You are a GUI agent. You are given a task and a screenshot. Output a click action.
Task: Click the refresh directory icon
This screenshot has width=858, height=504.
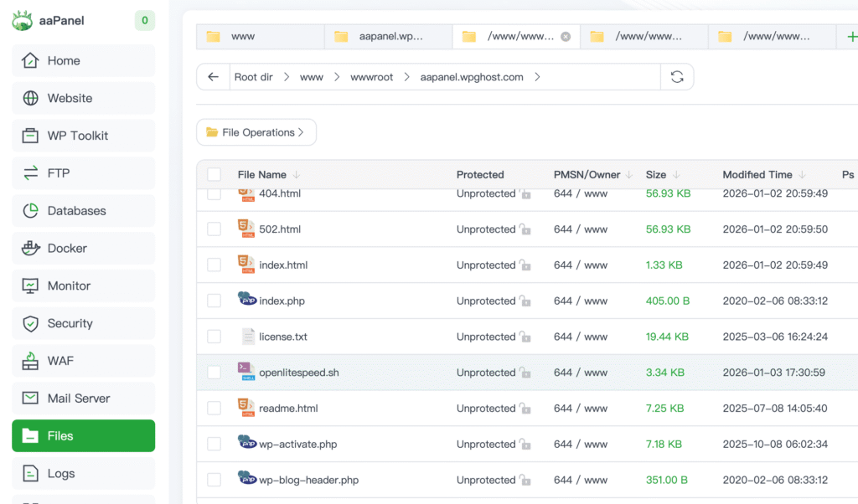pyautogui.click(x=677, y=77)
